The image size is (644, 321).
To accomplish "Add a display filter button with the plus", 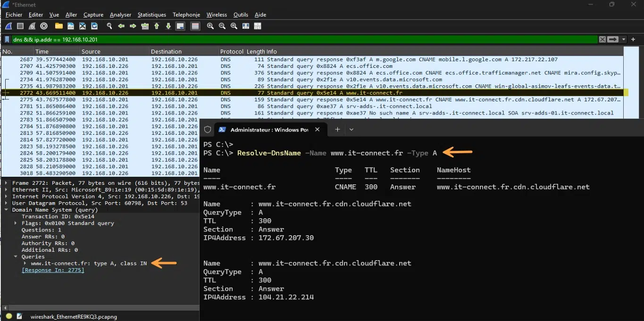I will point(634,40).
